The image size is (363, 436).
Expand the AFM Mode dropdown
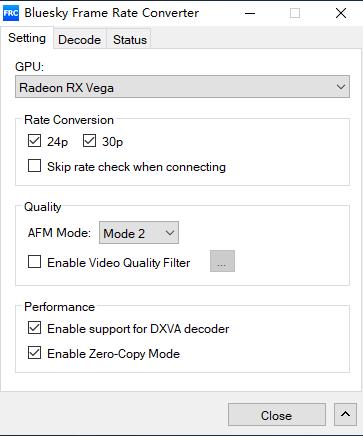[x=139, y=233]
